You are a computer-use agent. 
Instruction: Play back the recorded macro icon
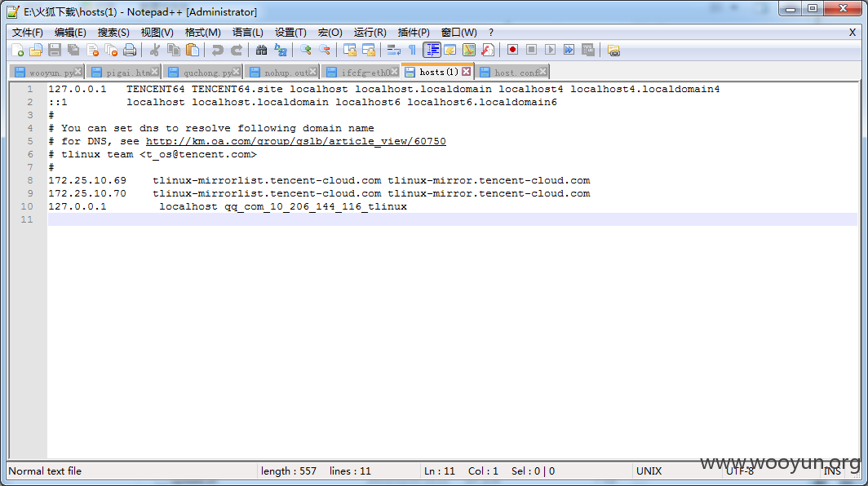tap(550, 51)
